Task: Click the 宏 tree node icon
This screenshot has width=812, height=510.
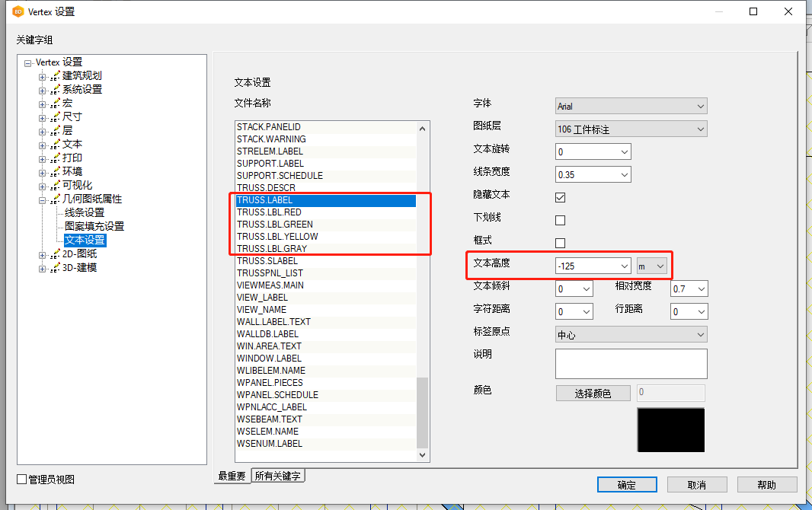Action: tap(55, 104)
